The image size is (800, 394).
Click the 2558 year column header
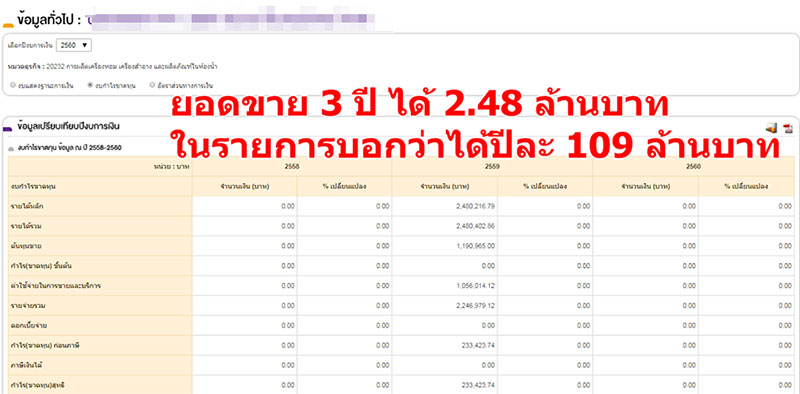[292, 166]
